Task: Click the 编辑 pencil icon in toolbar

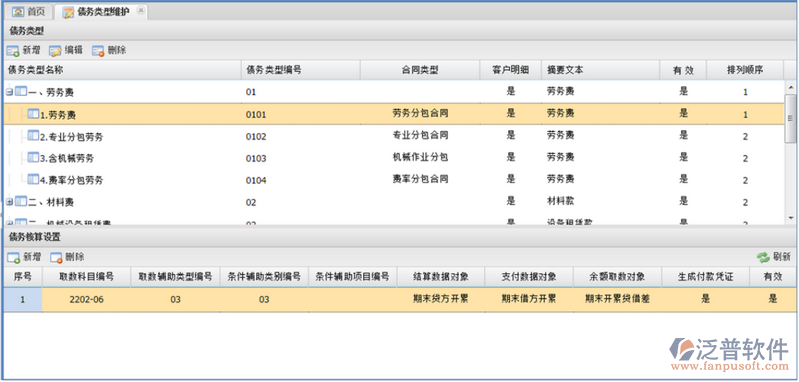Action: [x=55, y=51]
